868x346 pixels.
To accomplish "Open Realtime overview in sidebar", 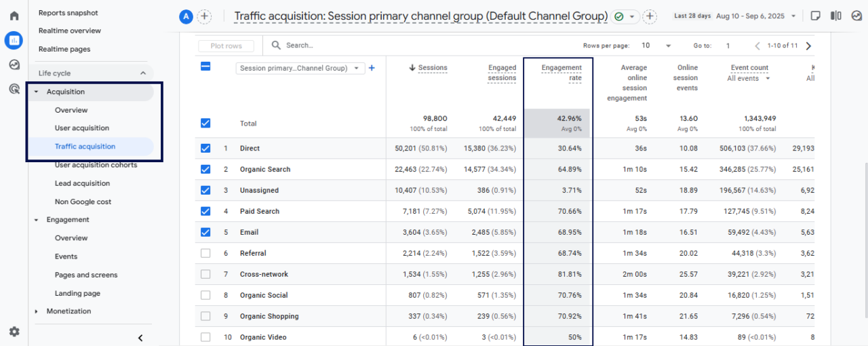I will pyautogui.click(x=70, y=31).
